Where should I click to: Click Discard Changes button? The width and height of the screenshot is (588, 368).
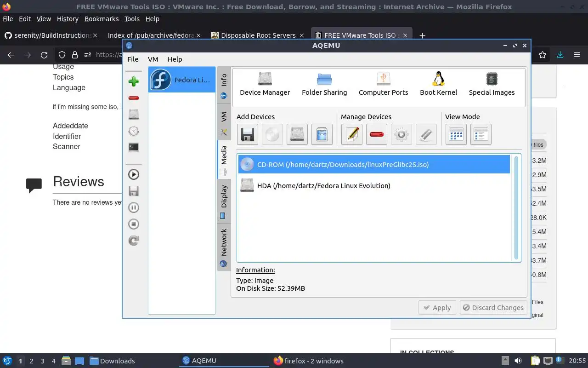493,308
